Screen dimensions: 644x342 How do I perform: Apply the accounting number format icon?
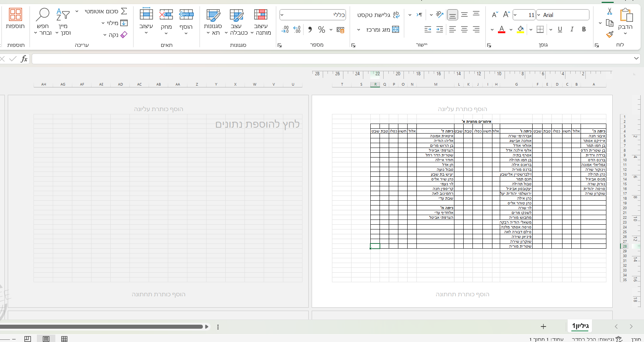tap(340, 30)
